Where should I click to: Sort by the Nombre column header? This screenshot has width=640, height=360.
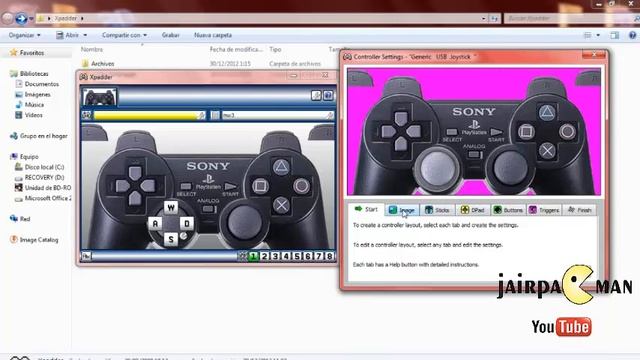[92, 49]
